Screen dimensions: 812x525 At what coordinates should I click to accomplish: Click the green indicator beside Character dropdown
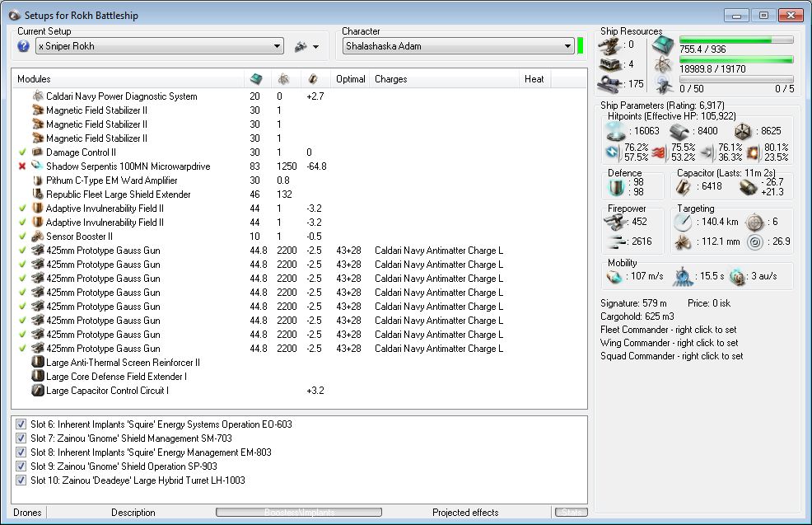[581, 46]
